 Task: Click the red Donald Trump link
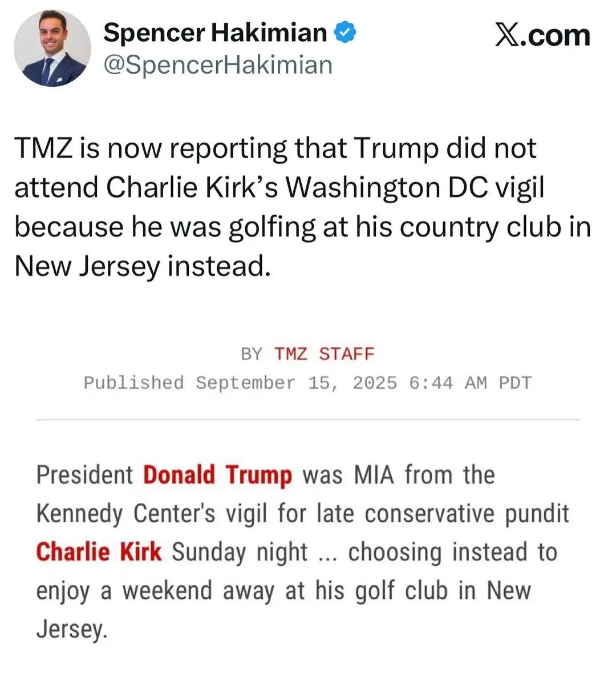pos(217,475)
